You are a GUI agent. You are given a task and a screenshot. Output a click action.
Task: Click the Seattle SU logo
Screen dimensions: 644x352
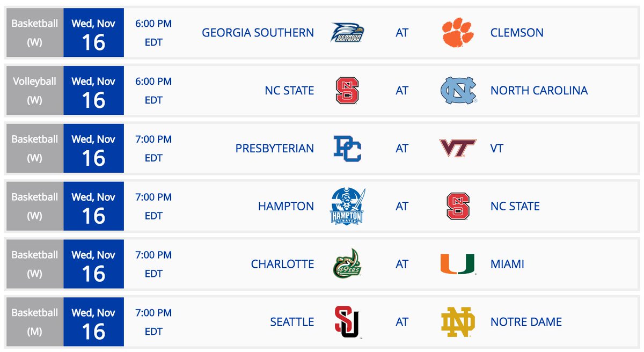pyautogui.click(x=347, y=322)
